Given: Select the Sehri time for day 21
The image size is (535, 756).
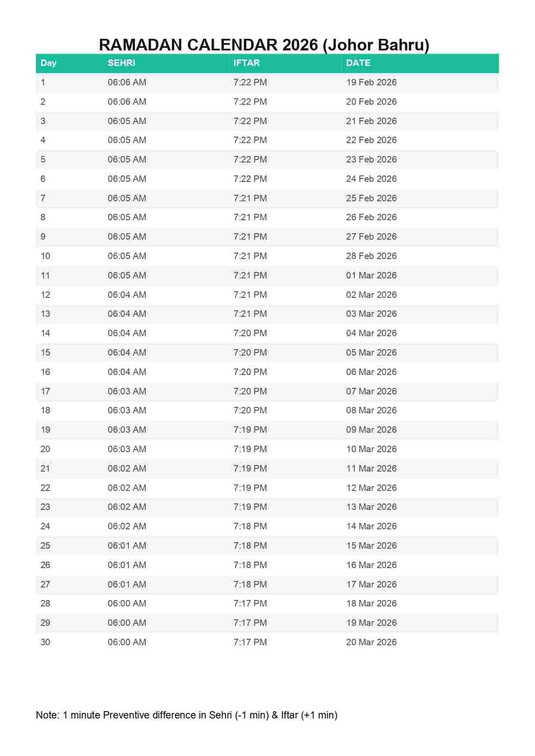Looking at the screenshot, I should tap(127, 469).
